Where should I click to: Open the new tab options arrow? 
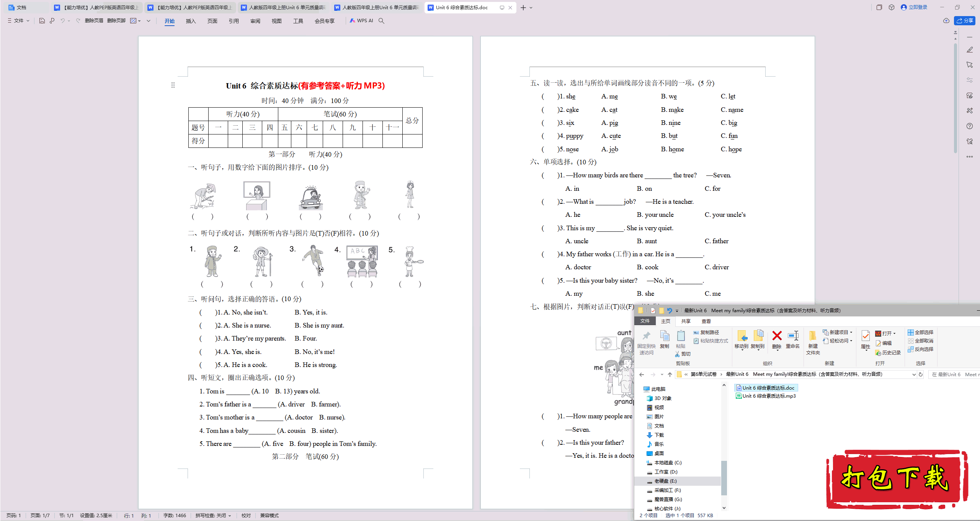[531, 8]
